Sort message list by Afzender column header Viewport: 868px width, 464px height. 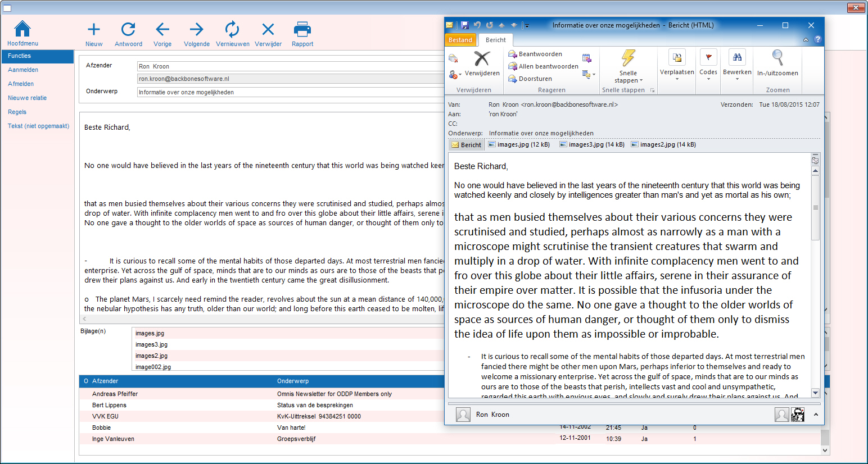105,381
